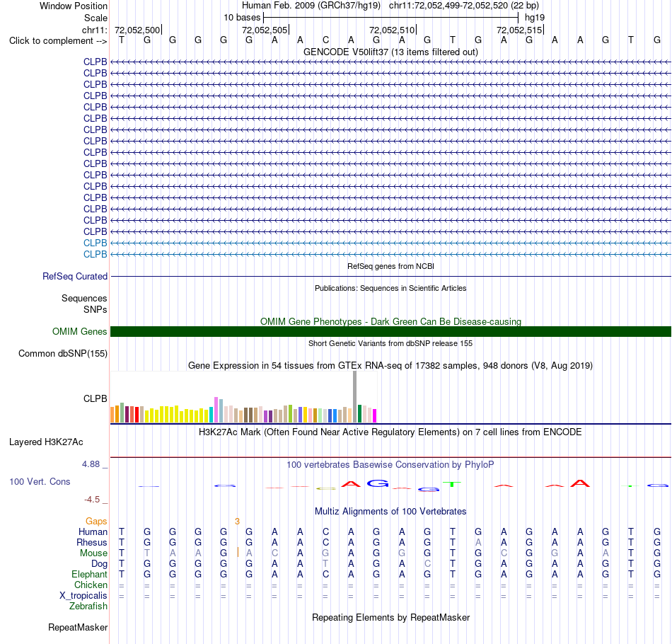Click the dark green OMIM gene bar
The height and width of the screenshot is (644, 672).
[390, 331]
